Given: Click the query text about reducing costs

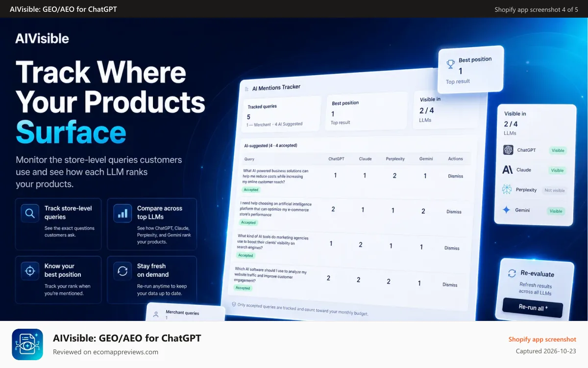Looking at the screenshot, I should (x=276, y=176).
